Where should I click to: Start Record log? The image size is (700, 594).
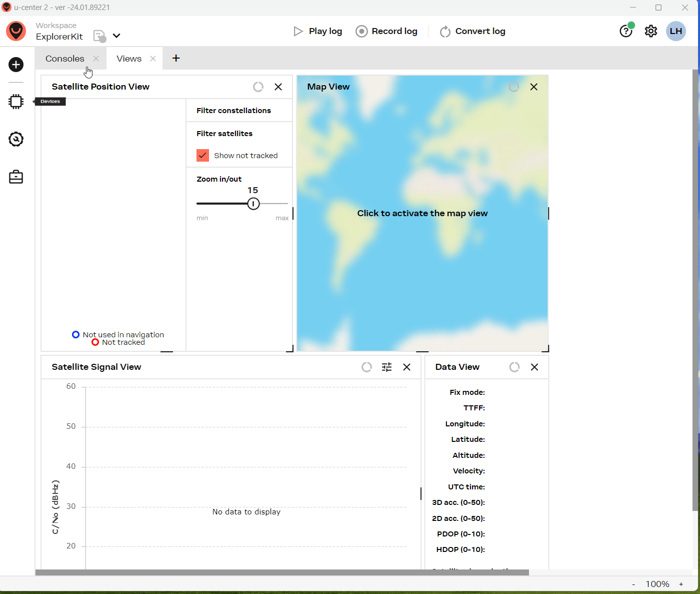pyautogui.click(x=386, y=31)
